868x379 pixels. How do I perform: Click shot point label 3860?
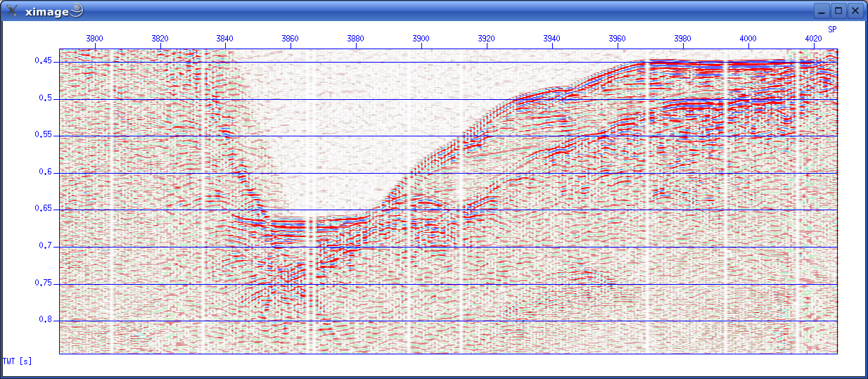291,39
